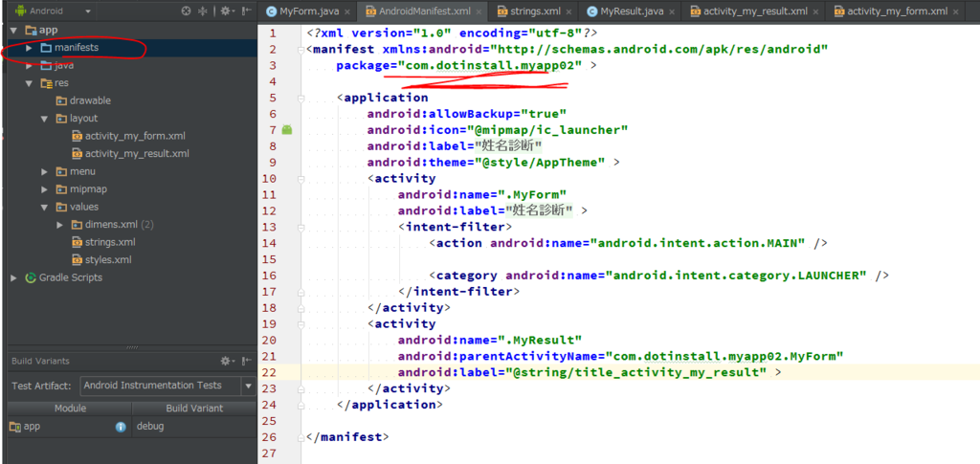
Task: Fold the second activity tag at line 19
Action: 301,324
